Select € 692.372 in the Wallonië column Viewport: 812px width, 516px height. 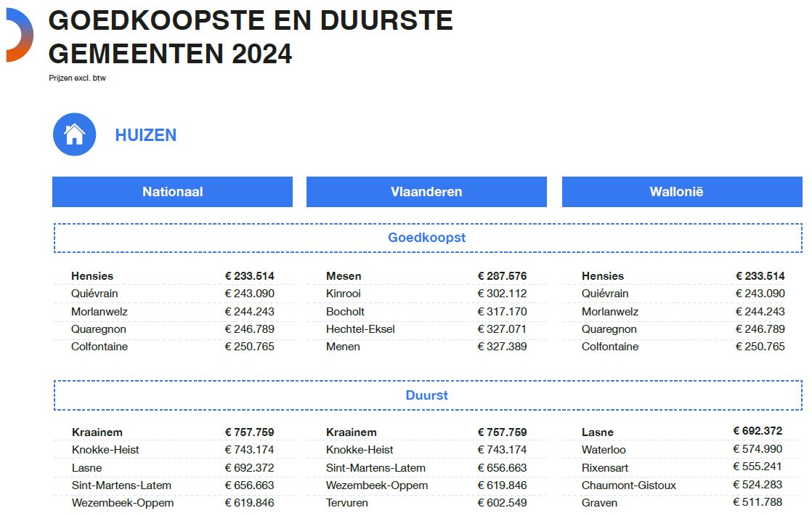[758, 431]
